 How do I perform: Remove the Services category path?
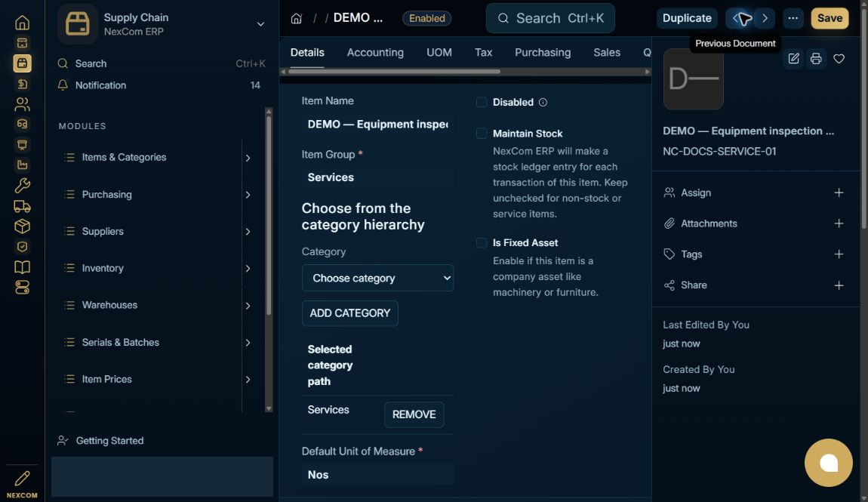(x=414, y=414)
